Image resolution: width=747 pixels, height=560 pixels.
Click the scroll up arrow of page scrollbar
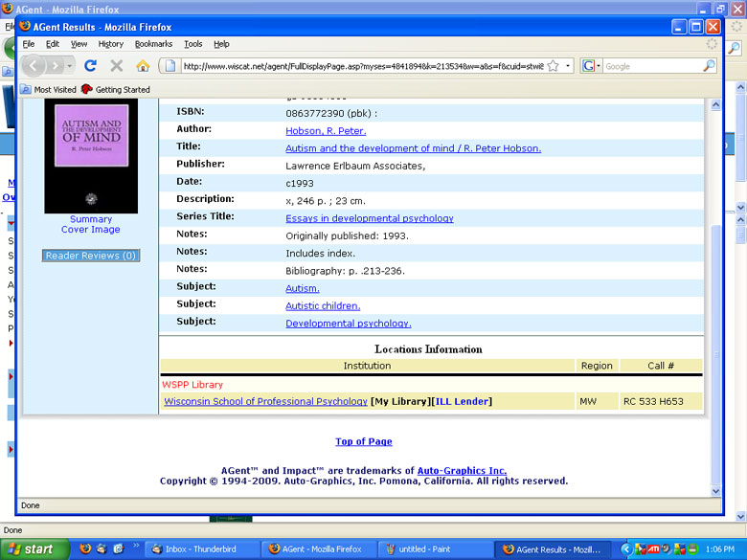point(715,104)
